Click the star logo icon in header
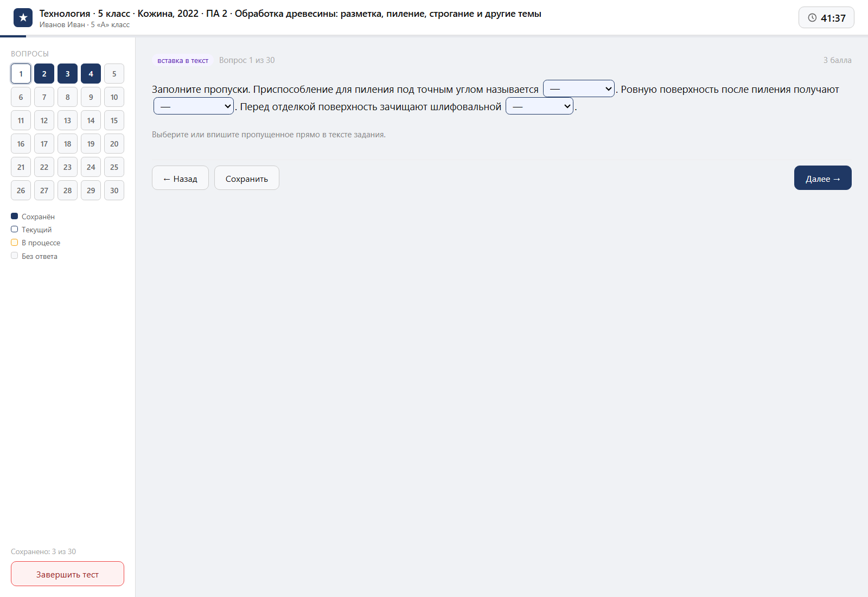 point(23,18)
